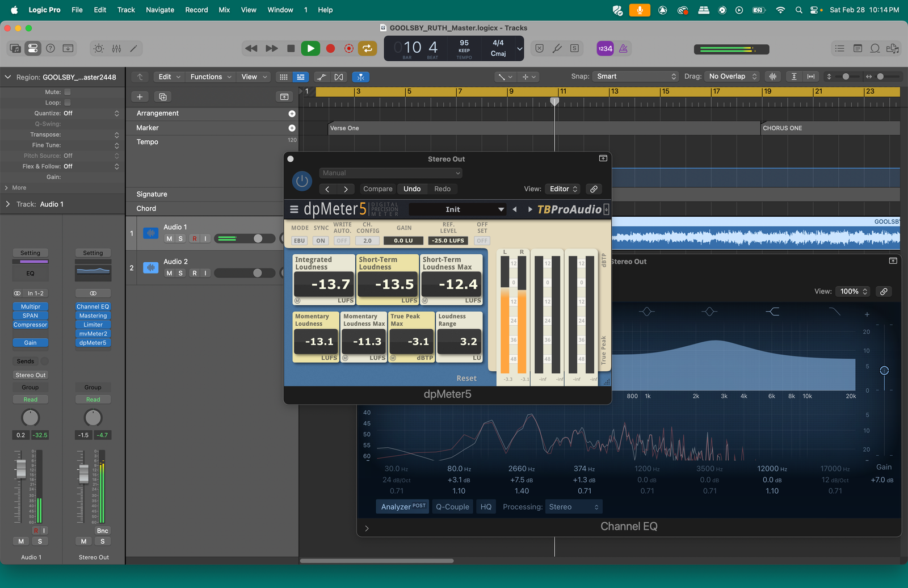Image resolution: width=908 pixels, height=588 pixels.
Task: Toggle the Cycle loop button
Action: coord(367,49)
